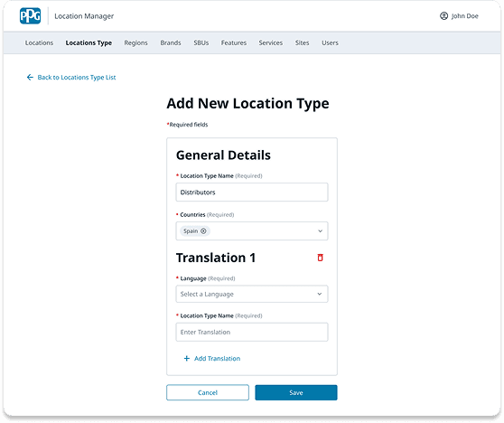Image resolution: width=504 pixels, height=423 pixels.
Task: Go to the Sites tab
Action: (x=303, y=42)
